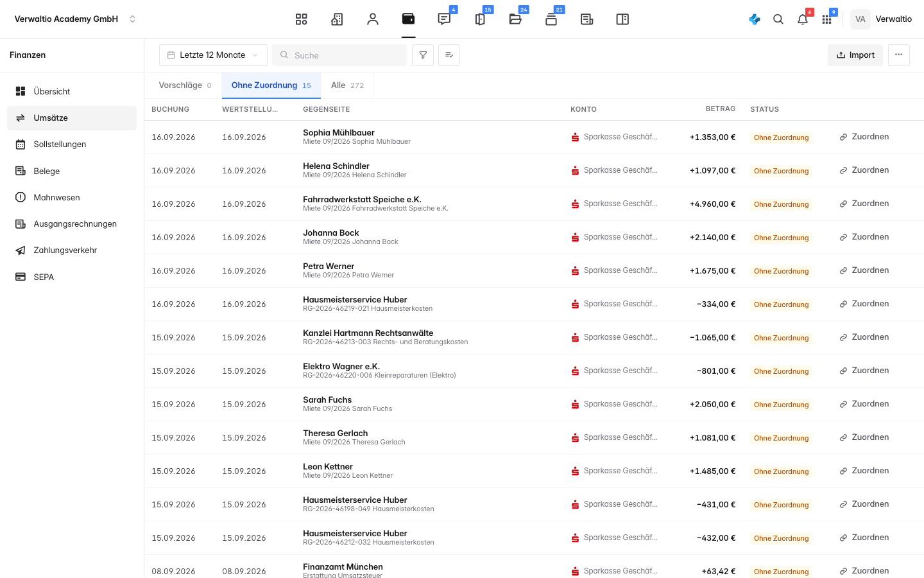Open the door icon with badge 15
Image resolution: width=924 pixels, height=578 pixels.
coord(480,19)
